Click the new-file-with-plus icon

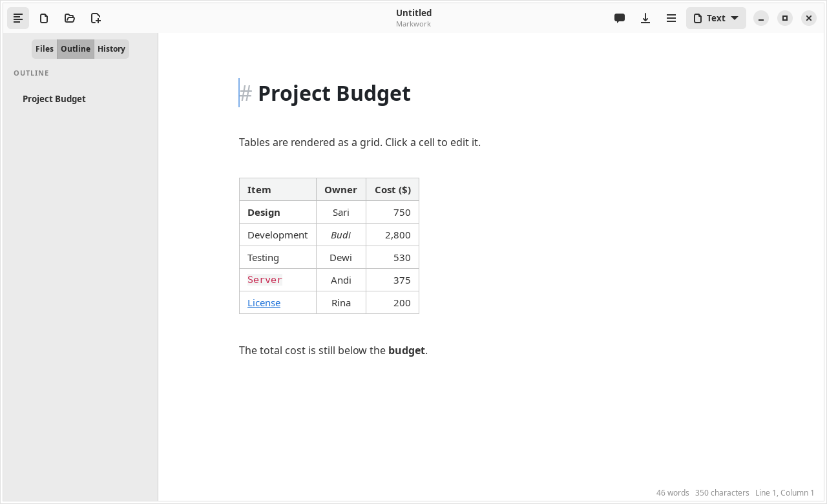click(96, 18)
